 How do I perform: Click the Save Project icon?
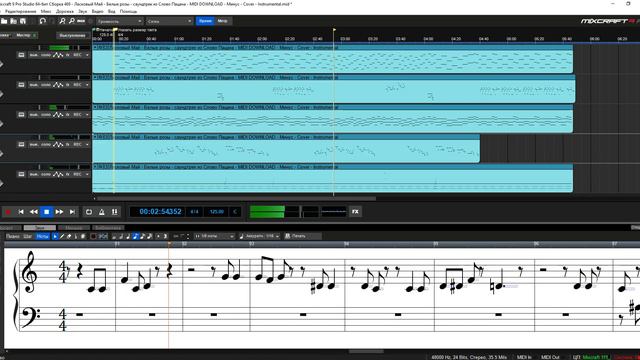23,21
